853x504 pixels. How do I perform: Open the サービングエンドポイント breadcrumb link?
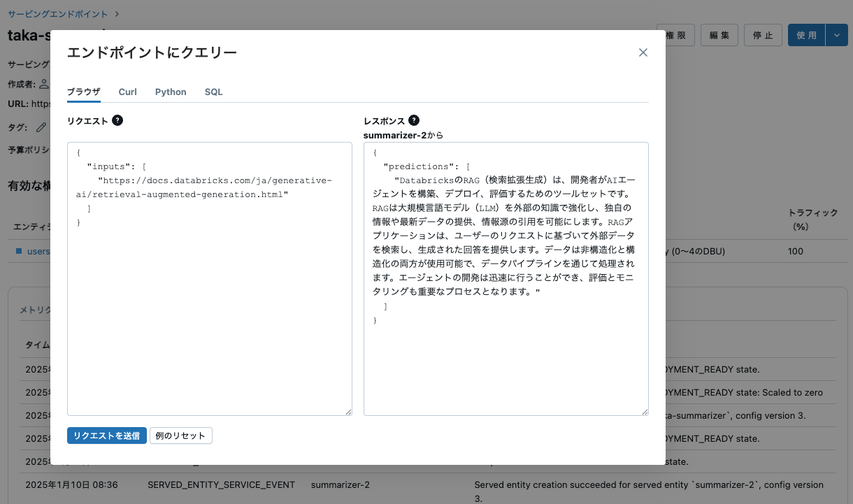coord(57,13)
